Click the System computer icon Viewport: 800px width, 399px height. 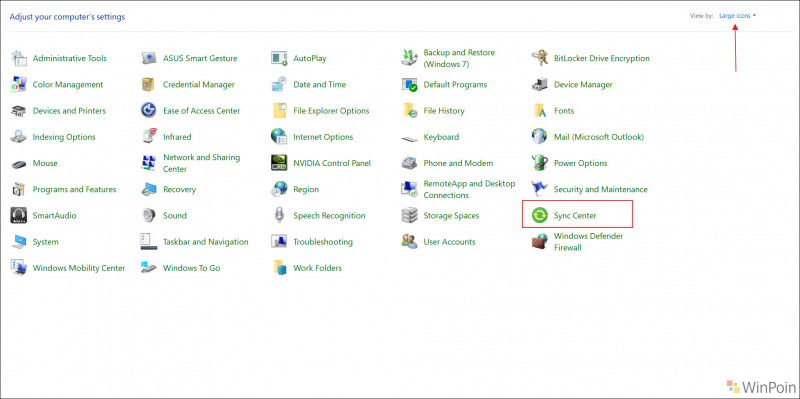[19, 242]
